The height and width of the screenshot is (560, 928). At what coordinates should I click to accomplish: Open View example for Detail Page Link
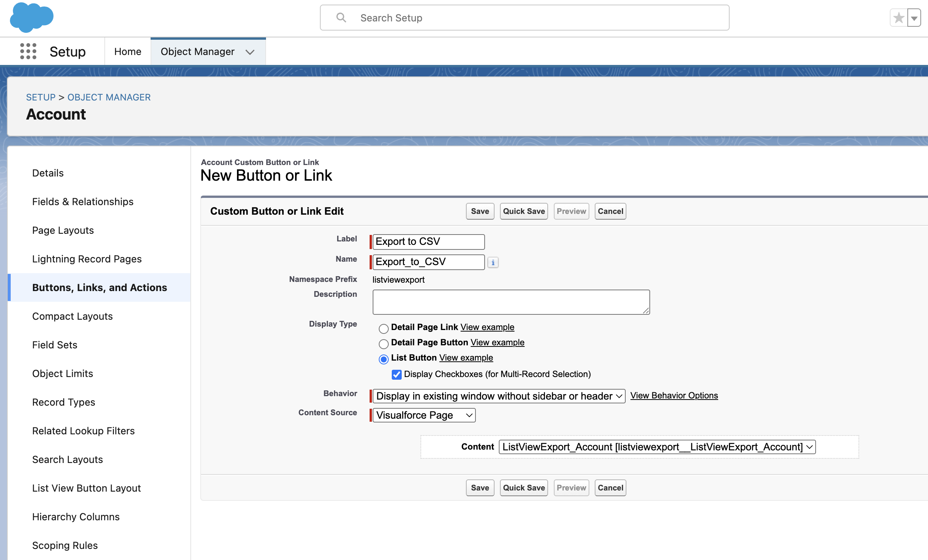click(x=487, y=327)
